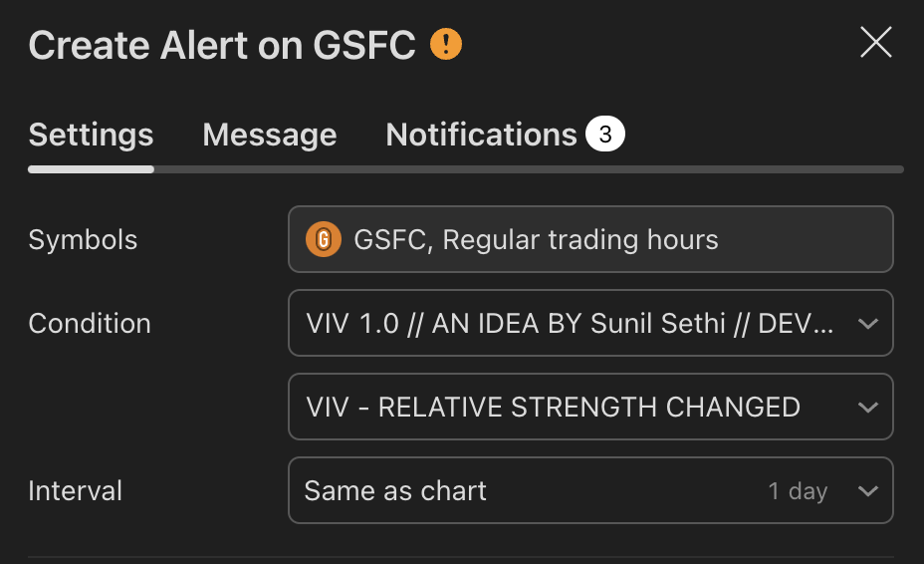Click the tab indicator bar under Settings
Screen dimensions: 924x564
[x=91, y=169]
